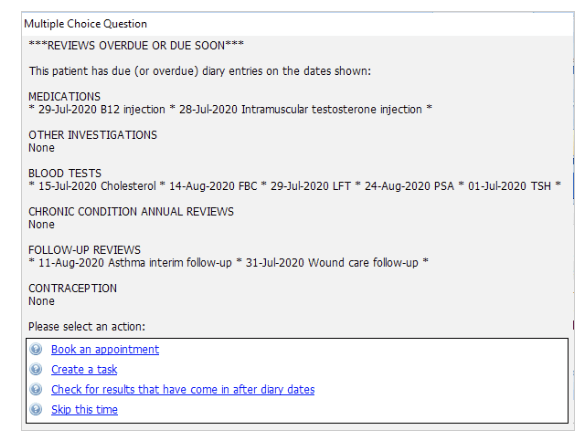Select the Create a task link
This screenshot has width=588, height=443.
click(x=84, y=369)
